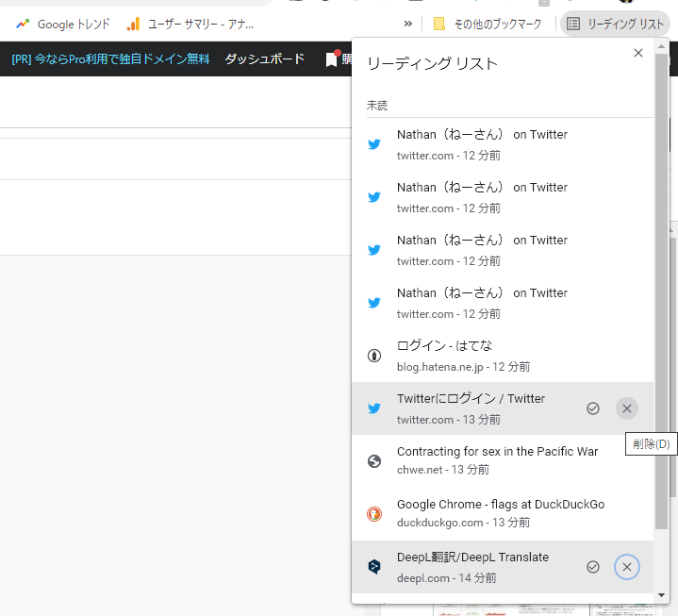Click the bookmark icon with red notification dot
This screenshot has height=616, width=678.
pyautogui.click(x=332, y=58)
